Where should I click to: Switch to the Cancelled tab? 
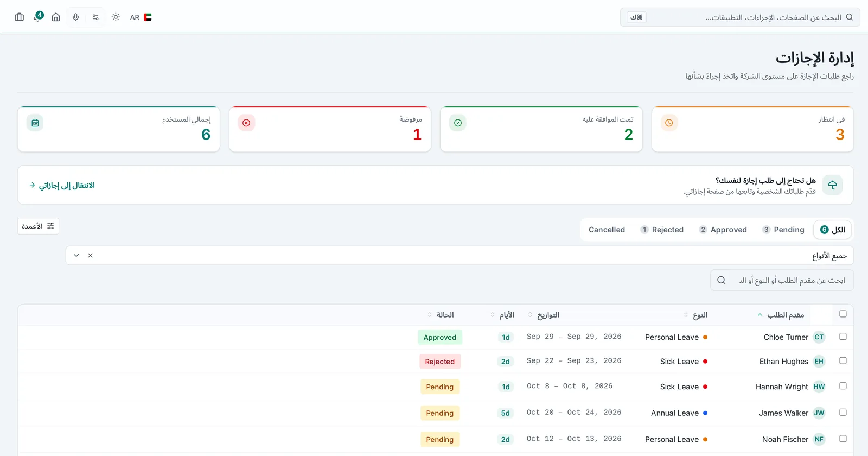coord(607,230)
